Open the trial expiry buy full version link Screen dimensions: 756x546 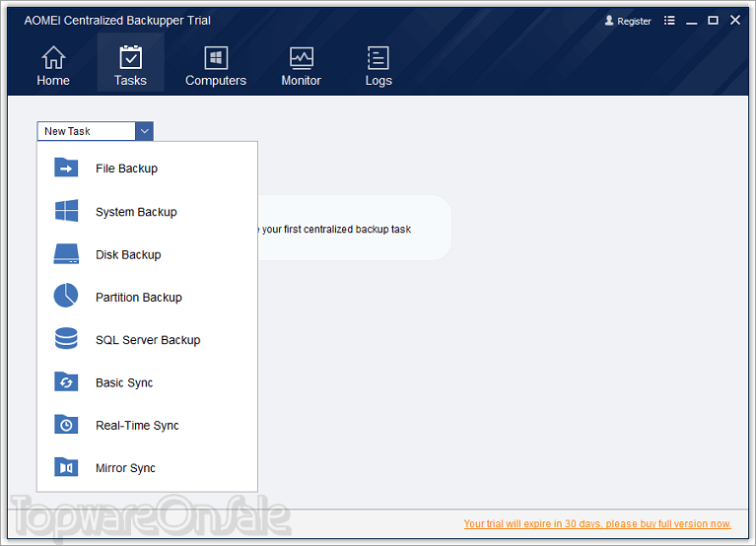coord(597,524)
